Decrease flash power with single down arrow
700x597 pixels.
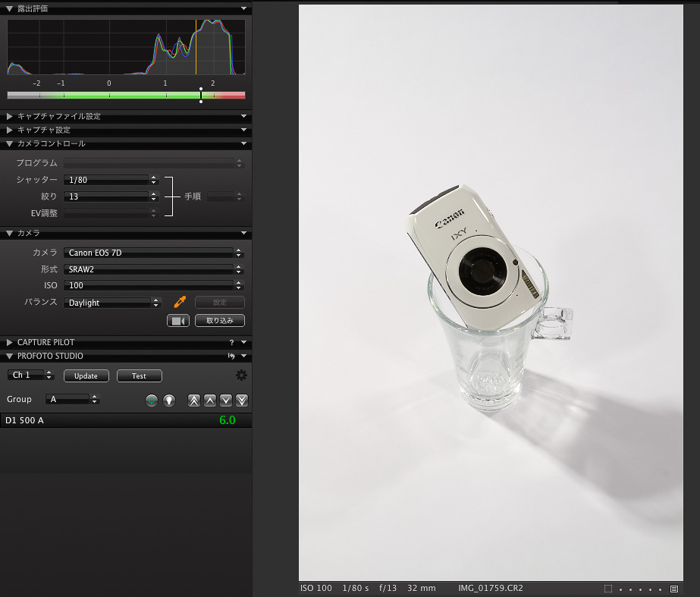(x=226, y=400)
